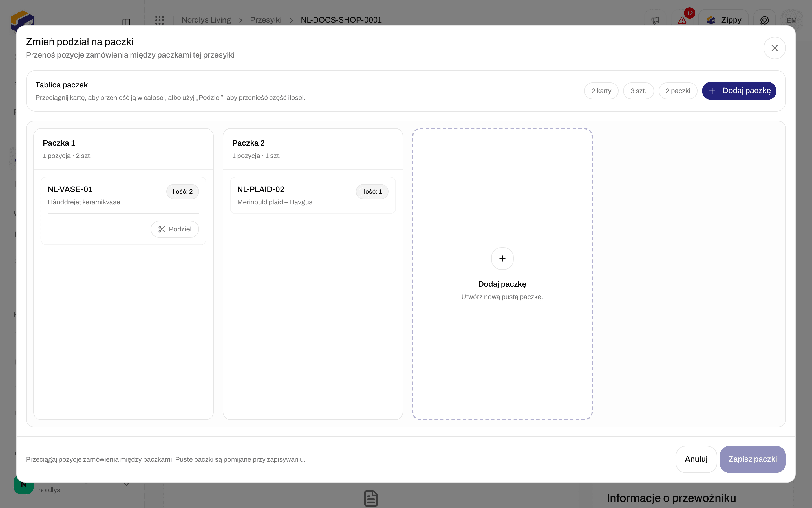Screen dimensions: 812x508
Task: Split NL-VASE-01 with Podziel button
Action: pyautogui.click(x=175, y=229)
